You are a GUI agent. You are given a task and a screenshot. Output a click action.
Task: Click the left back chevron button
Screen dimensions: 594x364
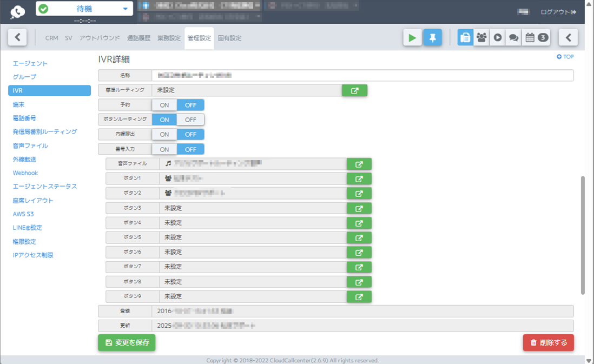click(x=17, y=38)
